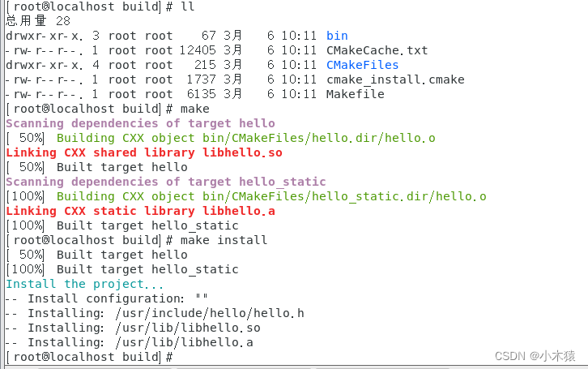
Task: Select the Makefile entry in listing
Action: pyautogui.click(x=355, y=94)
